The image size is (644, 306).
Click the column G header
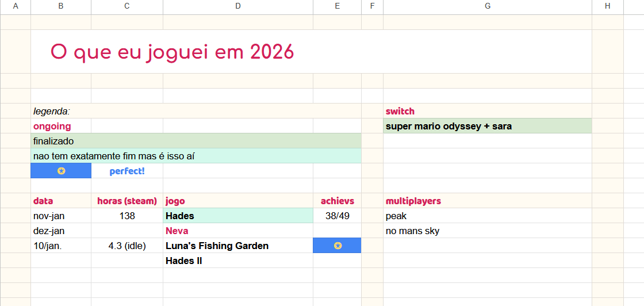pyautogui.click(x=487, y=6)
